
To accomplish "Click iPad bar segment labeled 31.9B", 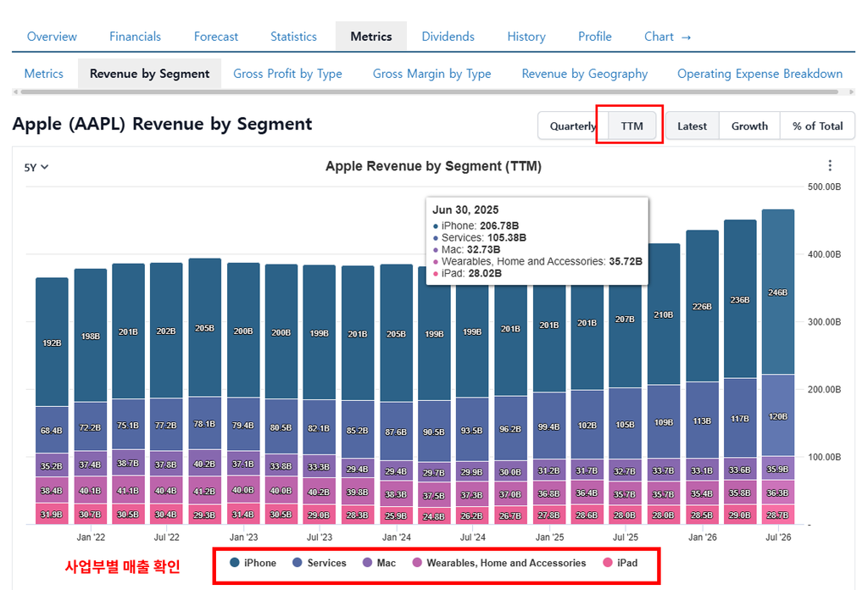I will click(x=52, y=515).
